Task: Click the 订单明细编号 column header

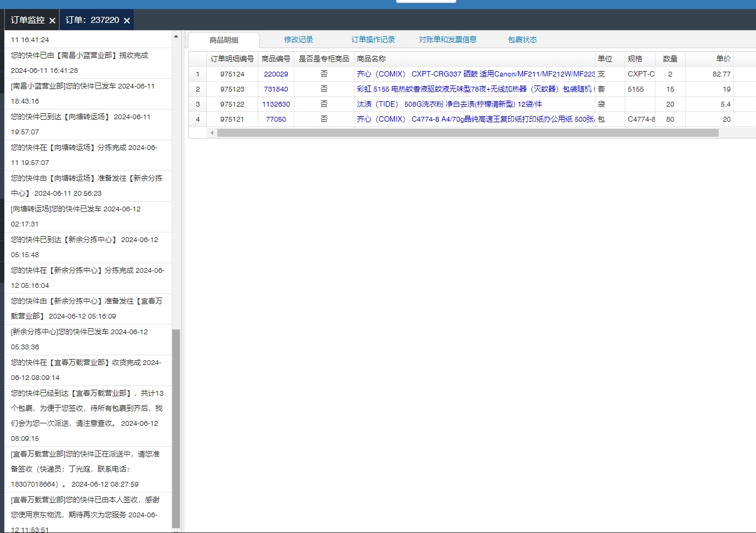Action: point(232,59)
